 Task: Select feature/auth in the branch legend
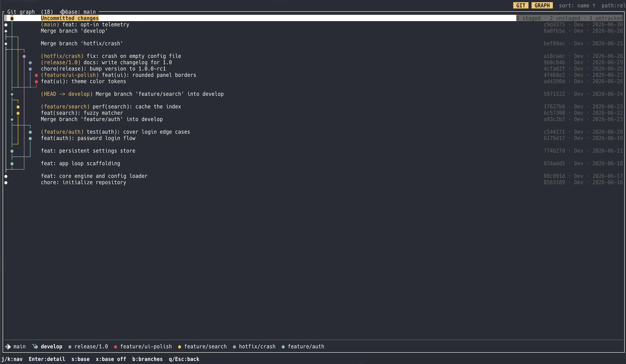coord(303,347)
